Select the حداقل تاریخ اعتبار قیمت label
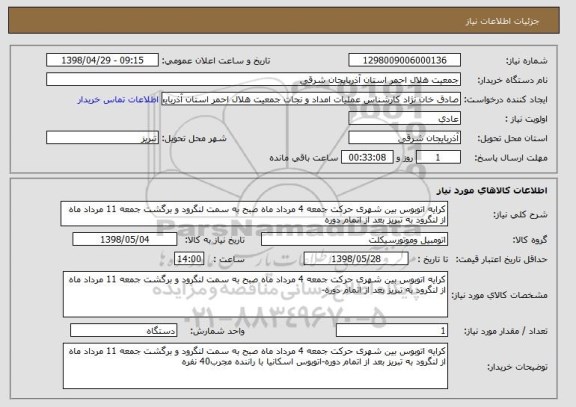 [502, 260]
